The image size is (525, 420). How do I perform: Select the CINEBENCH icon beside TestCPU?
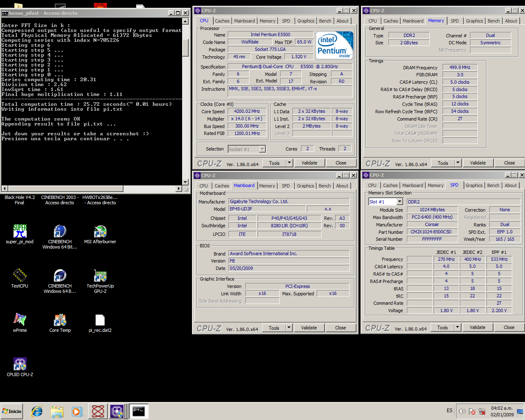(x=60, y=281)
